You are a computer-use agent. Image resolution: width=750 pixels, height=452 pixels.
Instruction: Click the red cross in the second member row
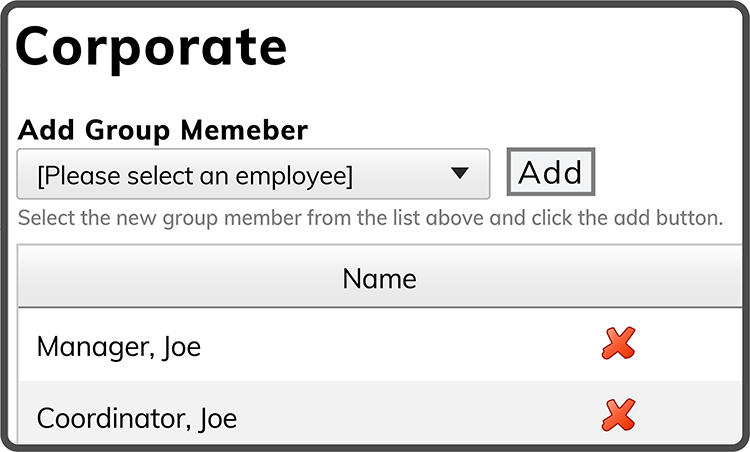point(618,415)
